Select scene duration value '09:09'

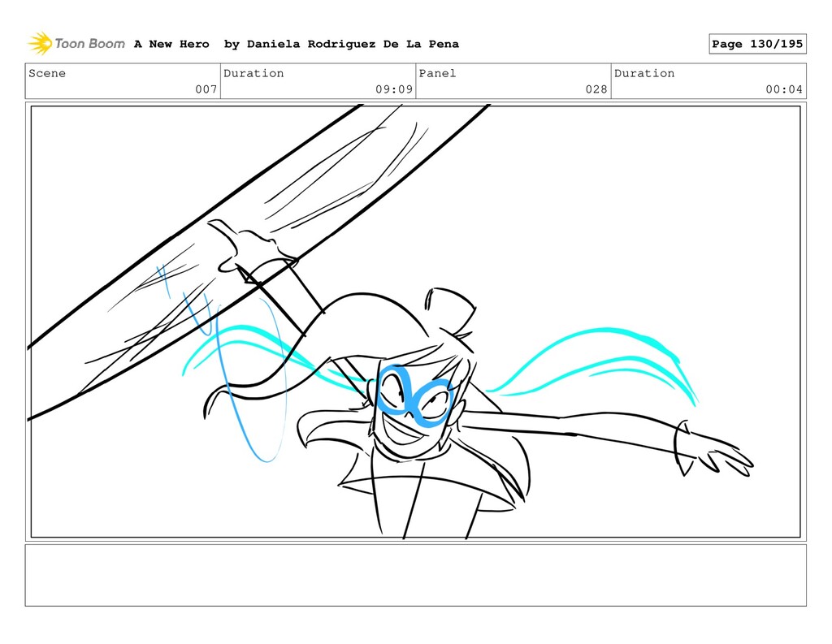(394, 89)
